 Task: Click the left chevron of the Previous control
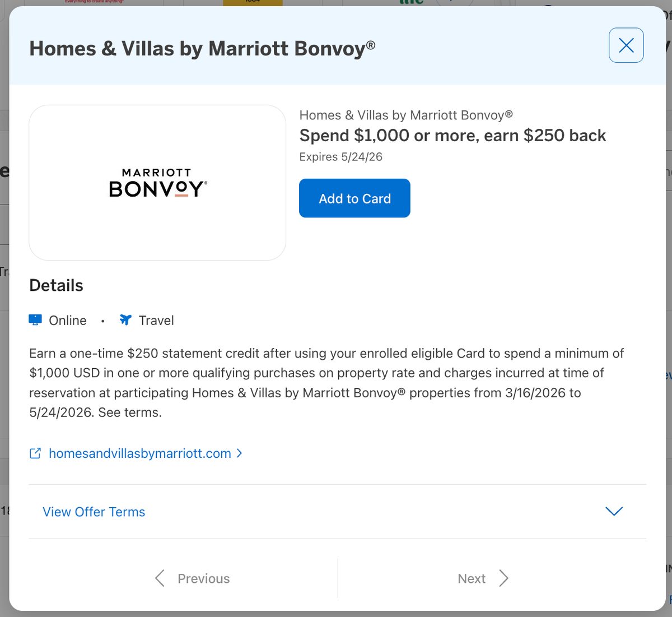point(159,578)
